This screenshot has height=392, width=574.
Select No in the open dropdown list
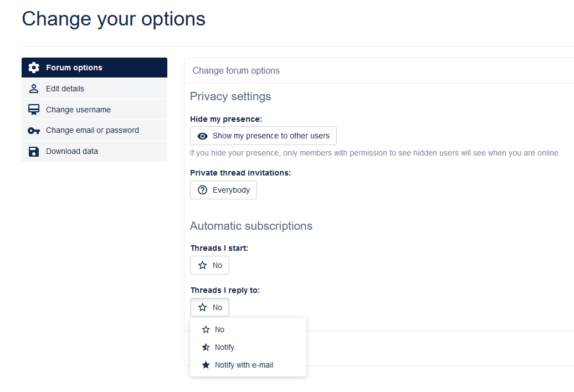[219, 329]
